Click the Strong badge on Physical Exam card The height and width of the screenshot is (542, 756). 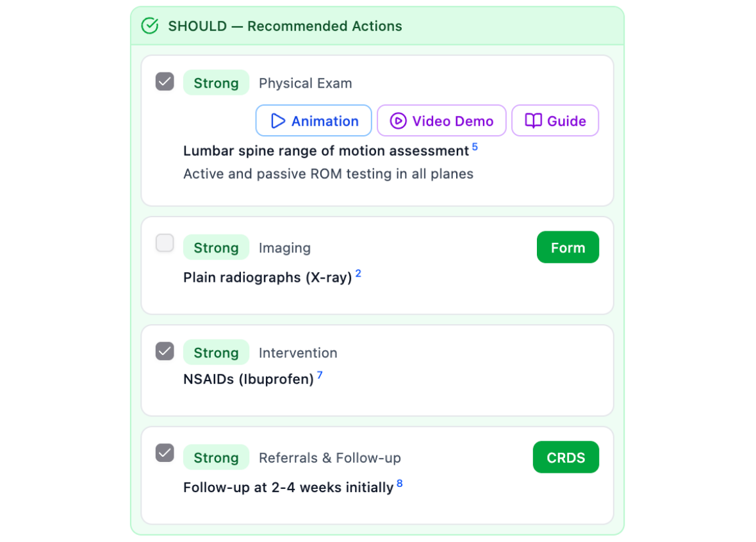pyautogui.click(x=216, y=83)
